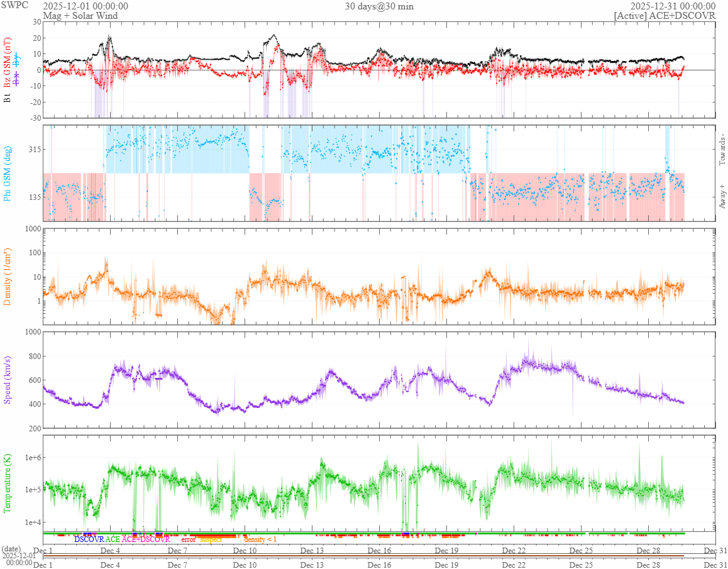The height and width of the screenshot is (569, 728).
Task: Open the '30 days@30 min' time span selector
Action: click(379, 6)
